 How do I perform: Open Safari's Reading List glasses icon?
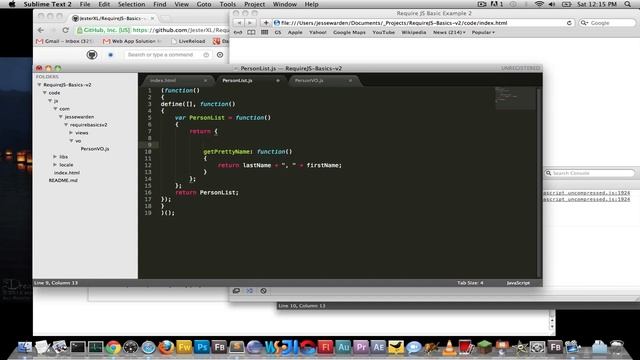point(238,32)
